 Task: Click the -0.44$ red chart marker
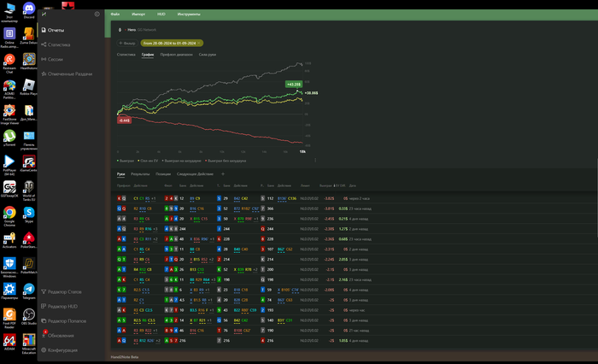click(124, 120)
